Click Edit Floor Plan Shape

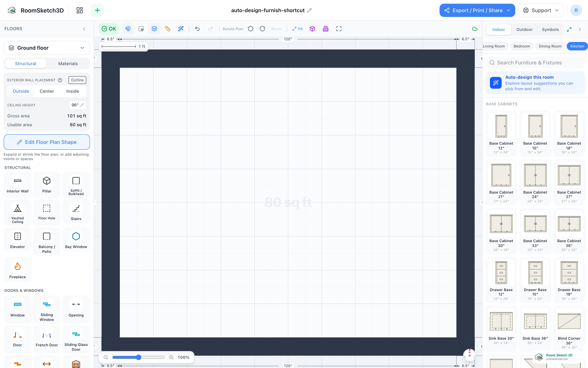[47, 142]
